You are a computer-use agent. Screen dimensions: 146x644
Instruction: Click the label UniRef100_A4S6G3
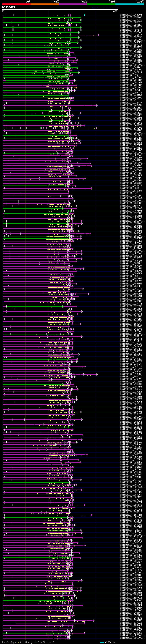tap(131, 233)
